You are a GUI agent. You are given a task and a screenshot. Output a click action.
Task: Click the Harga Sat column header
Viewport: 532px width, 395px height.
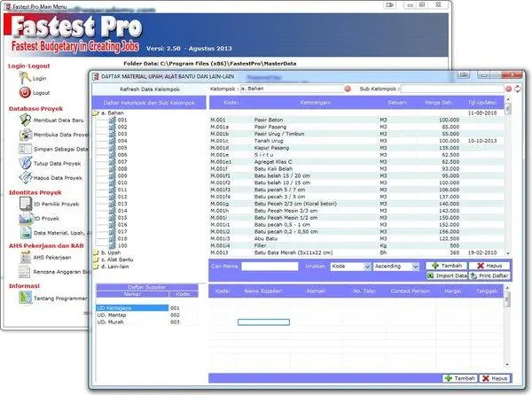pos(438,103)
